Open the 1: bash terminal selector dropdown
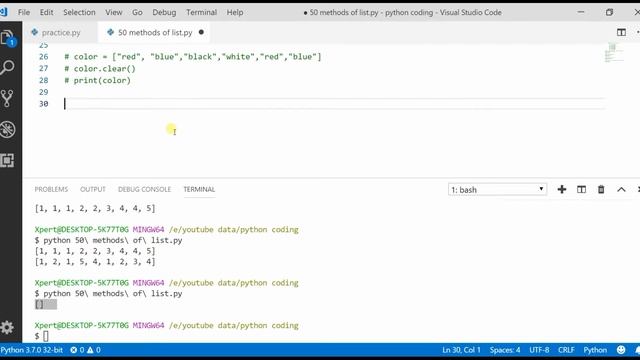640x360 pixels. point(497,190)
